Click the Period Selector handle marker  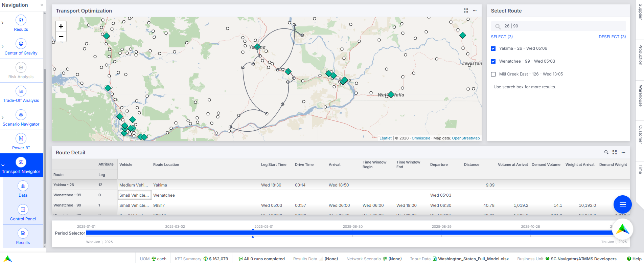tap(253, 233)
